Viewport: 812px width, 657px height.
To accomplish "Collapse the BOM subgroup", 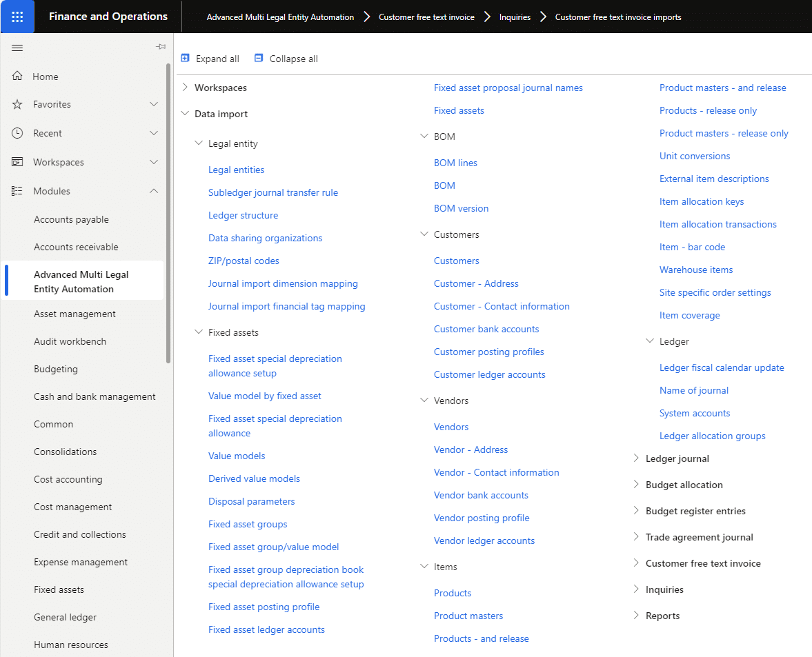I will (424, 136).
